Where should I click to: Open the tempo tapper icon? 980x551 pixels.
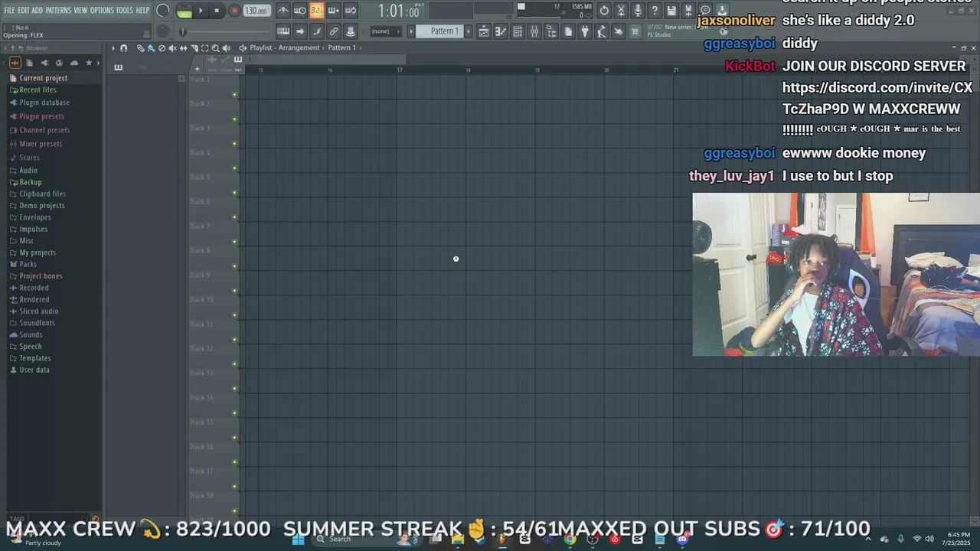pyautogui.click(x=602, y=31)
